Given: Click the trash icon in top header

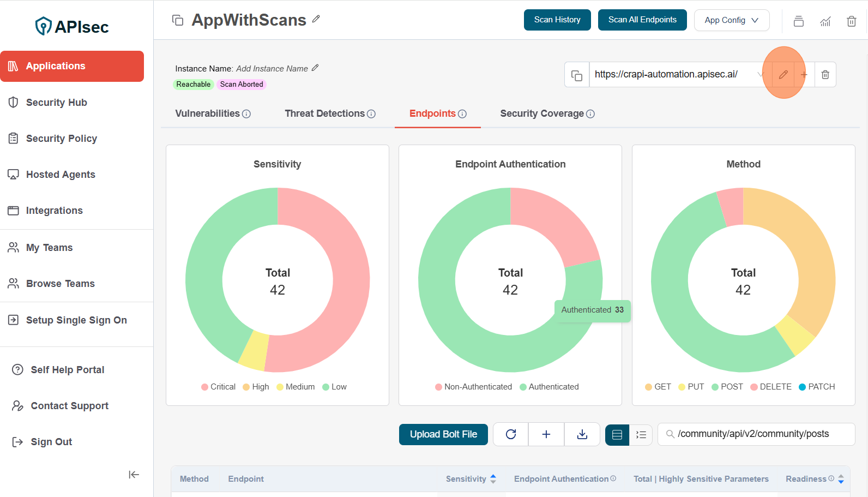Looking at the screenshot, I should [851, 21].
